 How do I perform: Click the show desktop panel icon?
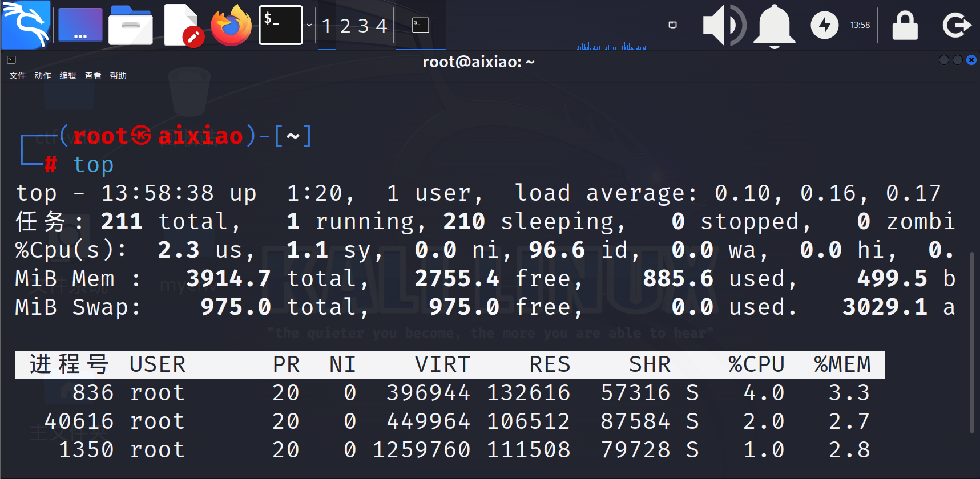(80, 25)
